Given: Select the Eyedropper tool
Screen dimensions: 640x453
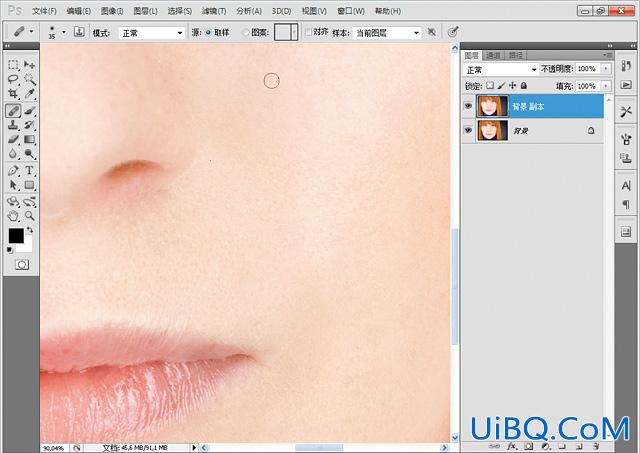Looking at the screenshot, I should (x=29, y=94).
